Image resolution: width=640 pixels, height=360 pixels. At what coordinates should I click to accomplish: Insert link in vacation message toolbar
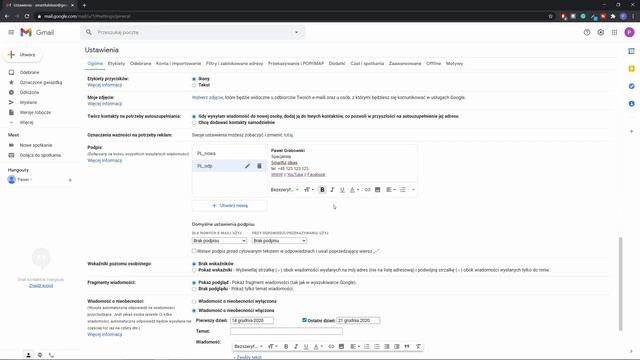point(331,346)
